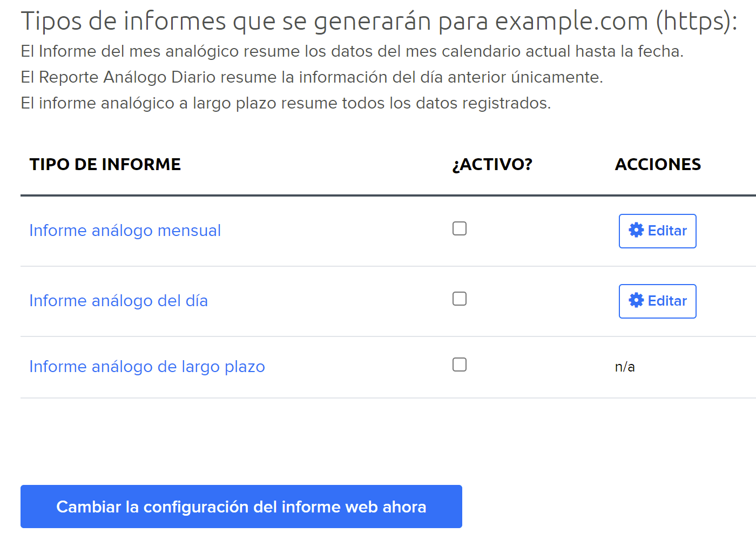
Task: Open Editar button for monthly report
Action: pos(657,231)
